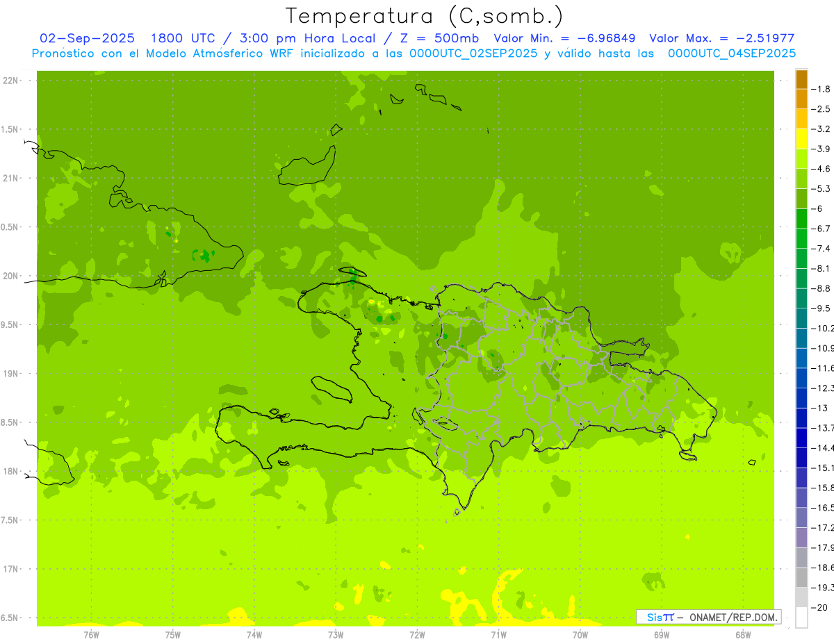Click the '69W' longitude axis label
Screen dimensions: 834x644
click(x=662, y=634)
